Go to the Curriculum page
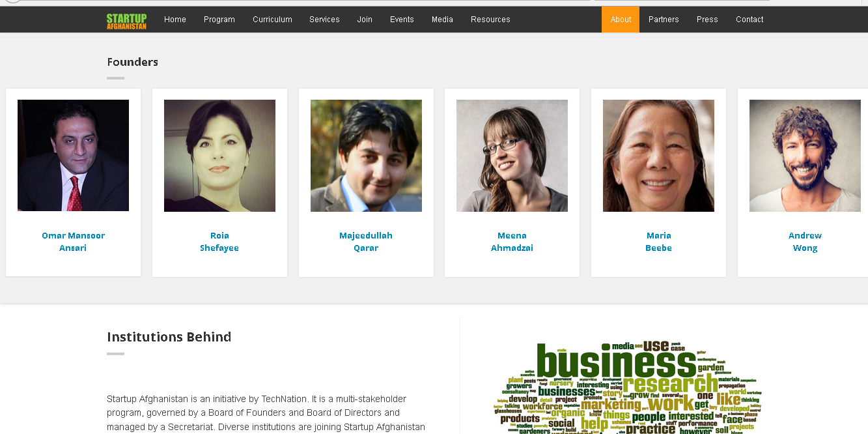 [x=272, y=20]
